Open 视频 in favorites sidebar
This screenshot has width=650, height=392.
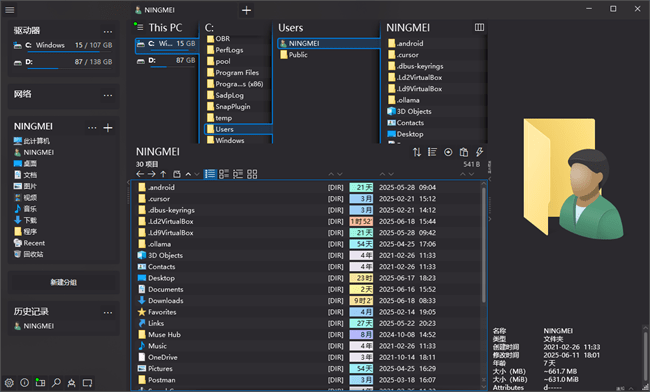(x=25, y=197)
